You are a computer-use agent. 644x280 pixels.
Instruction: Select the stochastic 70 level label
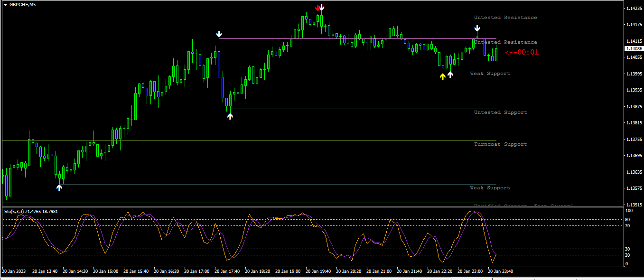pos(628,226)
